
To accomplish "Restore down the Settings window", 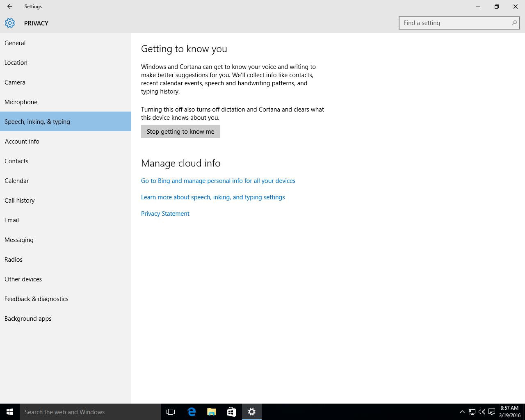I will click(497, 7).
